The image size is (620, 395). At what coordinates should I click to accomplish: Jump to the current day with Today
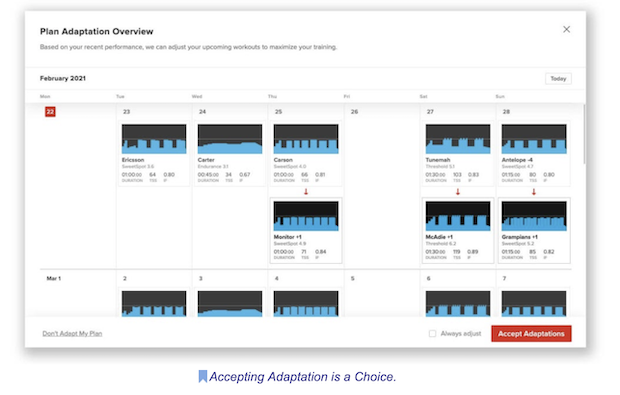click(558, 79)
